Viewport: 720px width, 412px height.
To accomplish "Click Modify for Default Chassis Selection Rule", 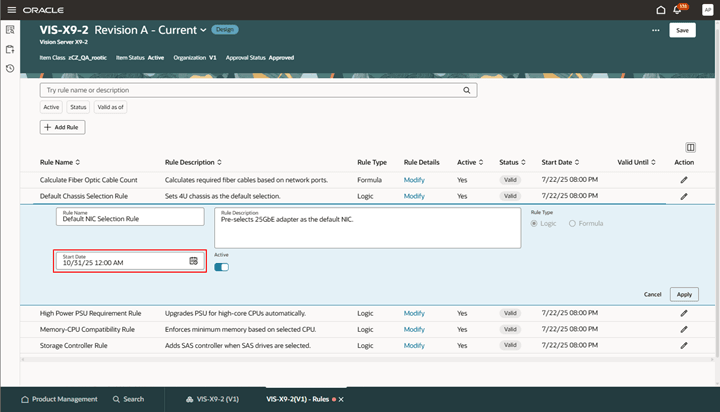I will coord(414,196).
